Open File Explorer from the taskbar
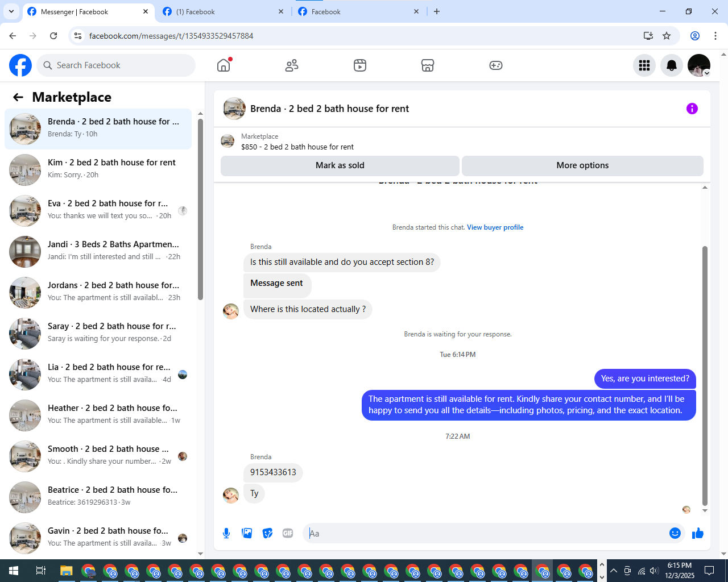Viewport: 728px width, 582px height. (x=67, y=571)
